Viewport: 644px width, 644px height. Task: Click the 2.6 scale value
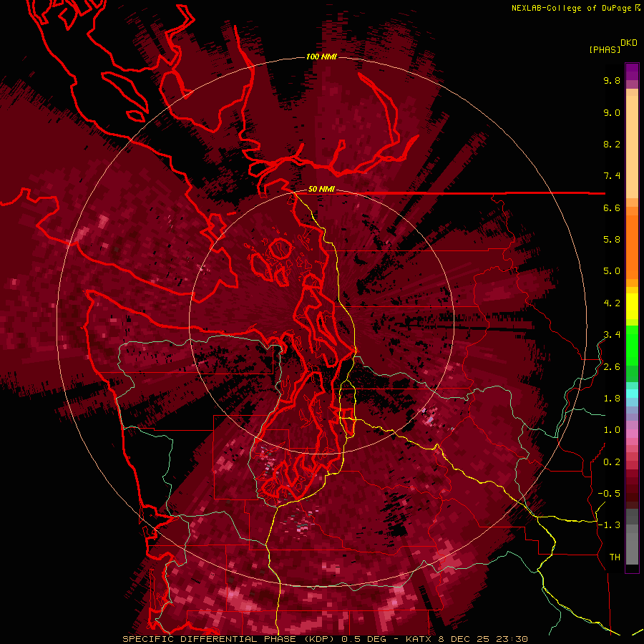(612, 367)
